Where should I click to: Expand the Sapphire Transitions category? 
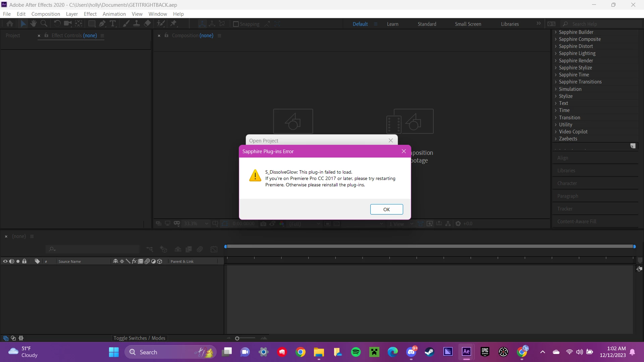click(x=555, y=82)
